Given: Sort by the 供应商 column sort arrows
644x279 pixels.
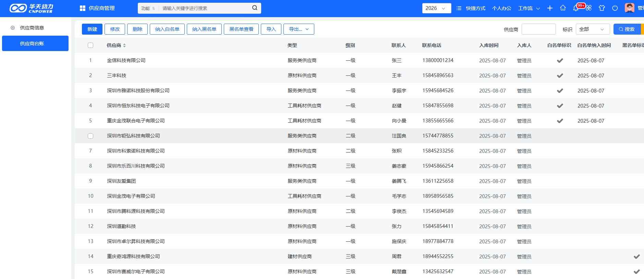Looking at the screenshot, I should (x=124, y=45).
